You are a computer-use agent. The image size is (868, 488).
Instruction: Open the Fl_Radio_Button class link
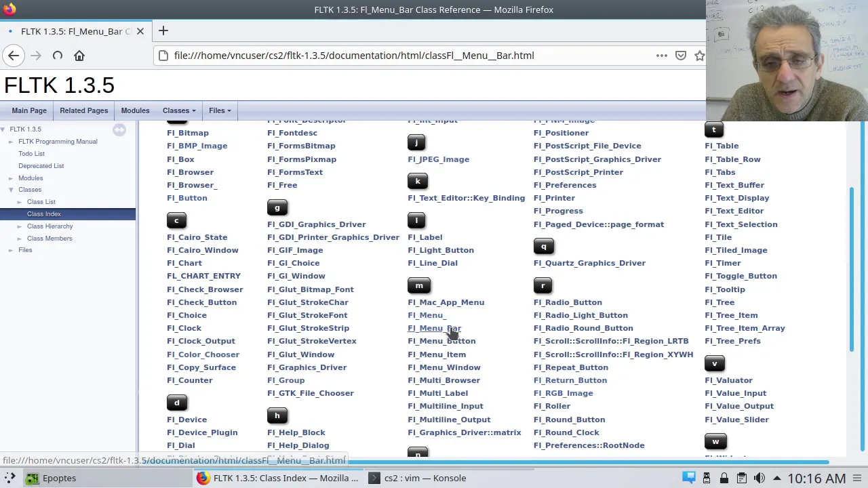[x=568, y=302]
